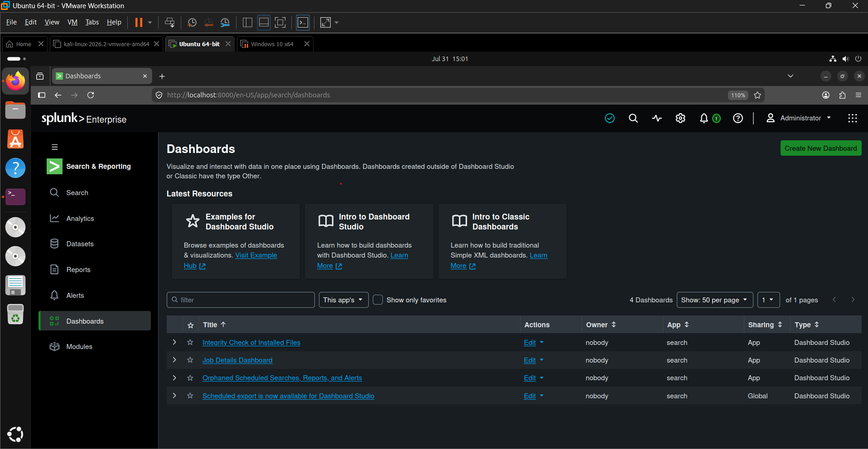Collapse sidebar with hamburger icon

coord(55,147)
